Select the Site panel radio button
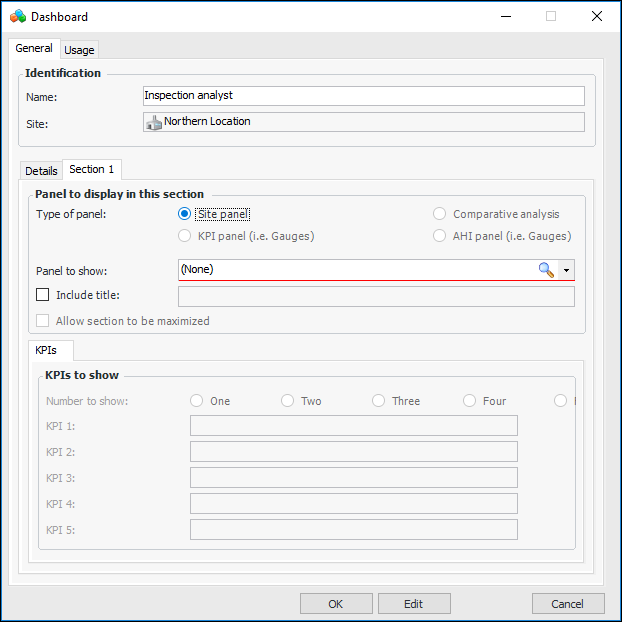Screen dimensions: 622x622 [184, 214]
